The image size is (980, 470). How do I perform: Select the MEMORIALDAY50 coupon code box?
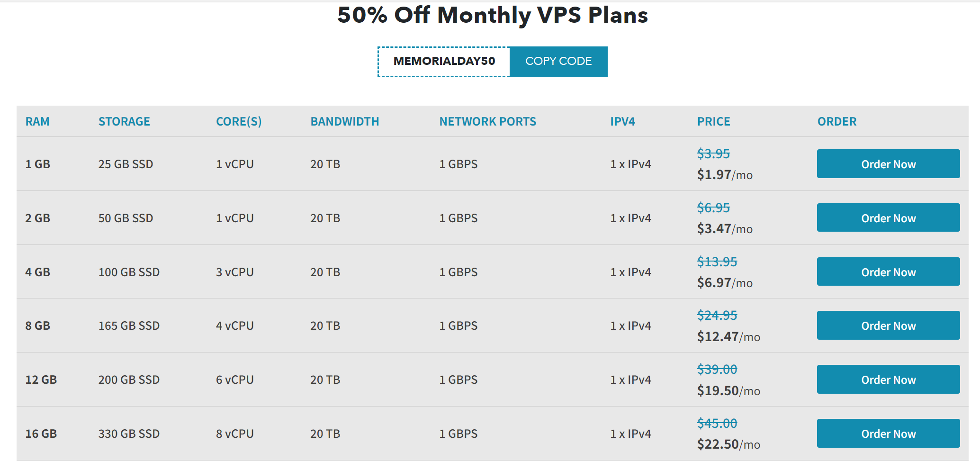click(444, 62)
